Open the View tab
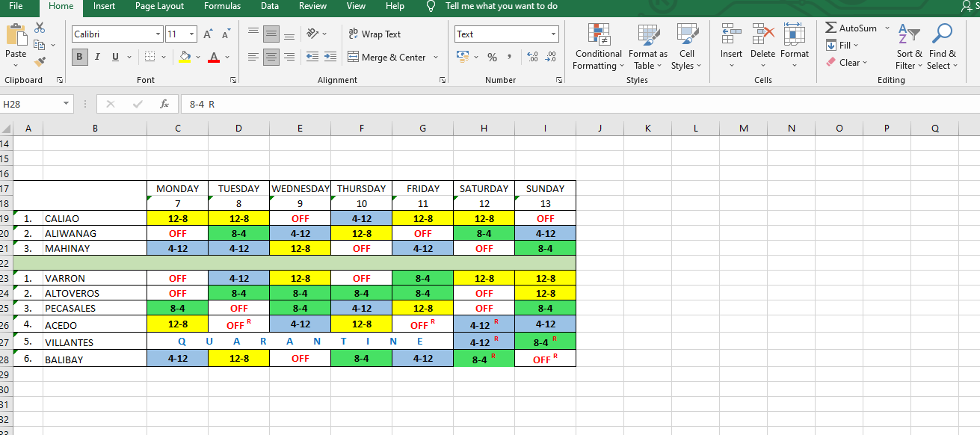 357,6
